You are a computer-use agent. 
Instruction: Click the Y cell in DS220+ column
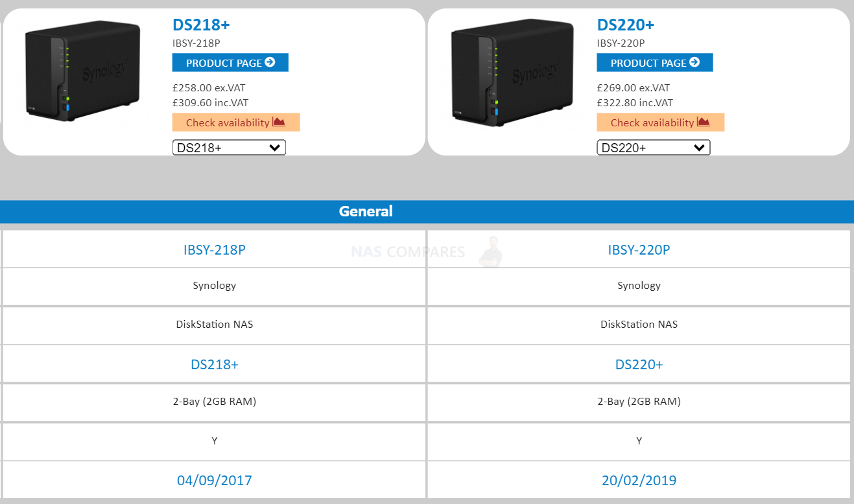click(639, 441)
